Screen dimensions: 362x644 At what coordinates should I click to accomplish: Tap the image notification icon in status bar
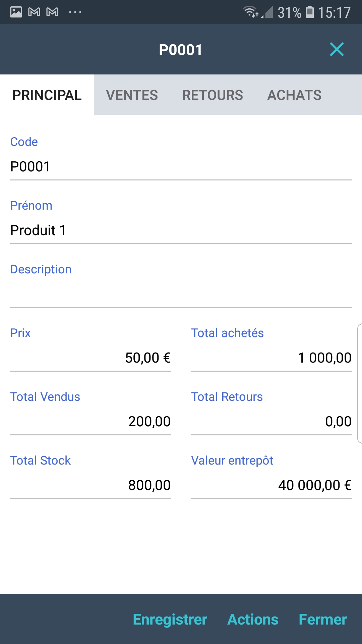pyautogui.click(x=16, y=12)
